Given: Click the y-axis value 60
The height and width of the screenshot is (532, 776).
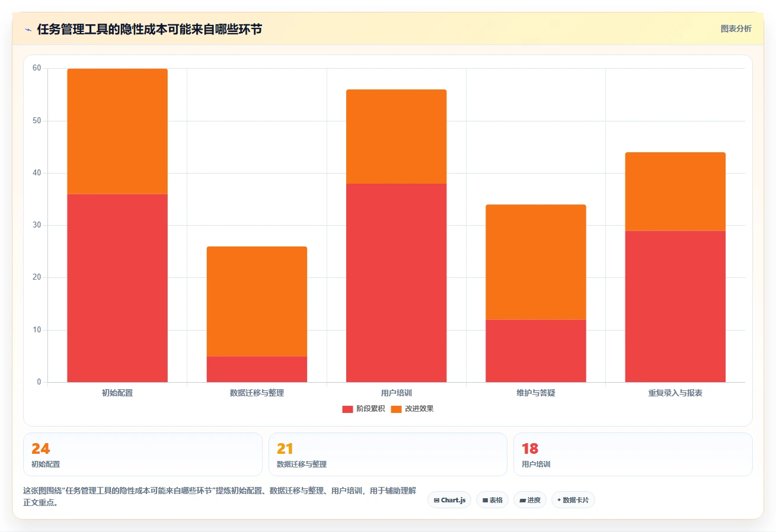Looking at the screenshot, I should click(37, 68).
